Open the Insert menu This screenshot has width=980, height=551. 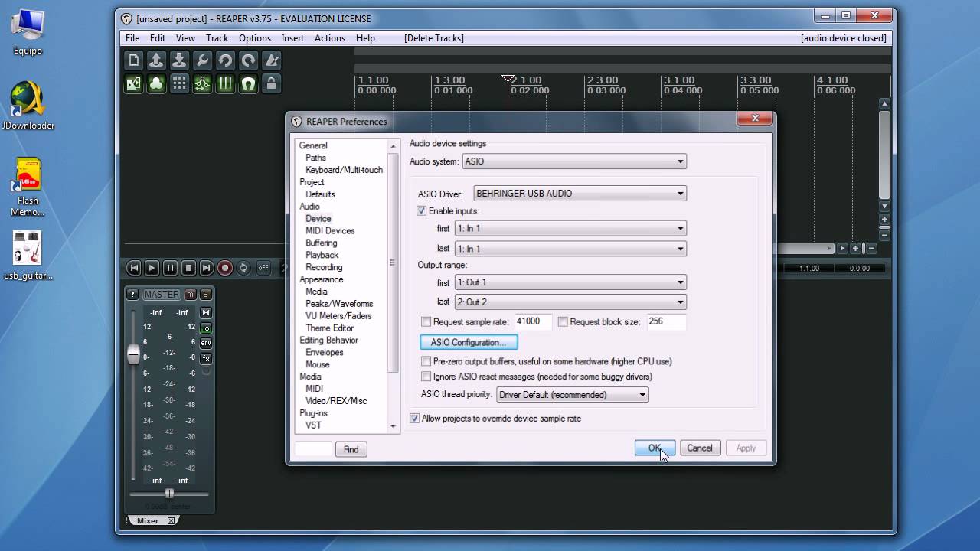tap(292, 38)
